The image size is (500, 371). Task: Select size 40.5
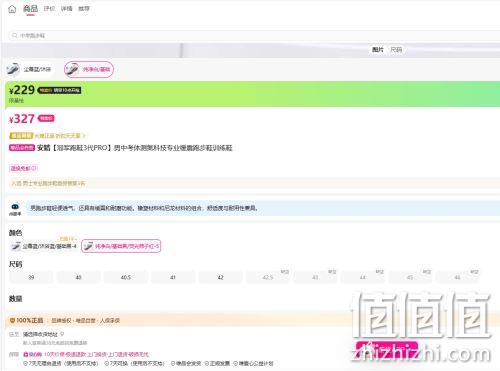pos(126,277)
